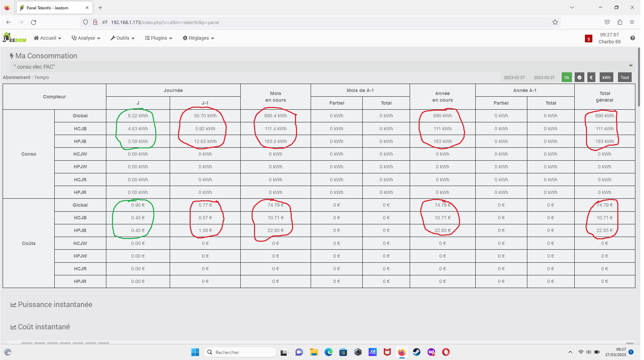Screen dimensions: 644x360
Task: Open the Accueil dropdown menu
Action: (48, 38)
